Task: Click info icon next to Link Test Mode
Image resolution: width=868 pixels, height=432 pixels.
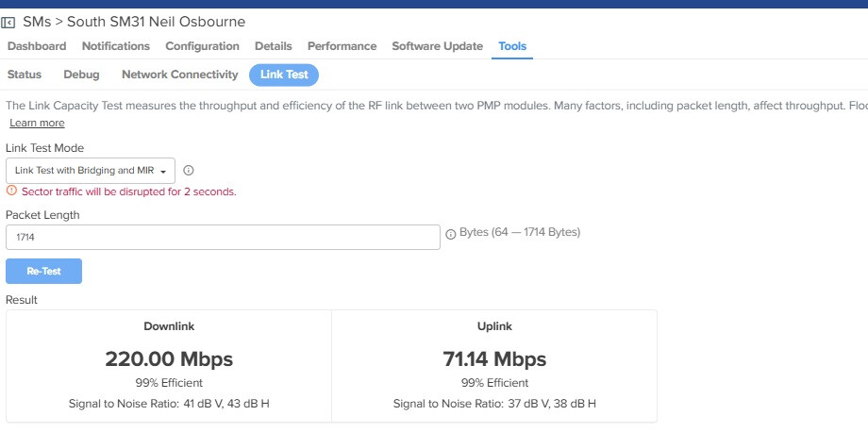Action: pyautogui.click(x=188, y=171)
